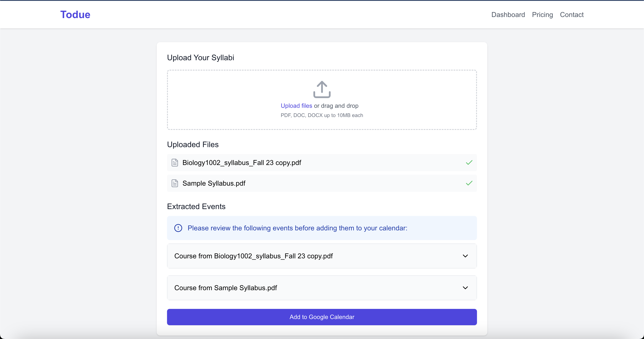This screenshot has height=339, width=644.
Task: Click the dashed drag and drop upload area
Action: click(x=322, y=100)
